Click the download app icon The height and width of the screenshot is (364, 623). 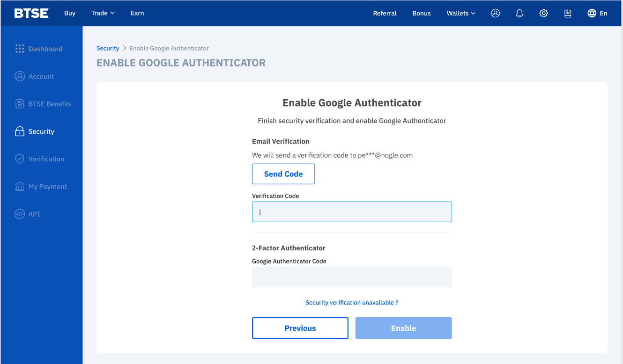(x=568, y=13)
